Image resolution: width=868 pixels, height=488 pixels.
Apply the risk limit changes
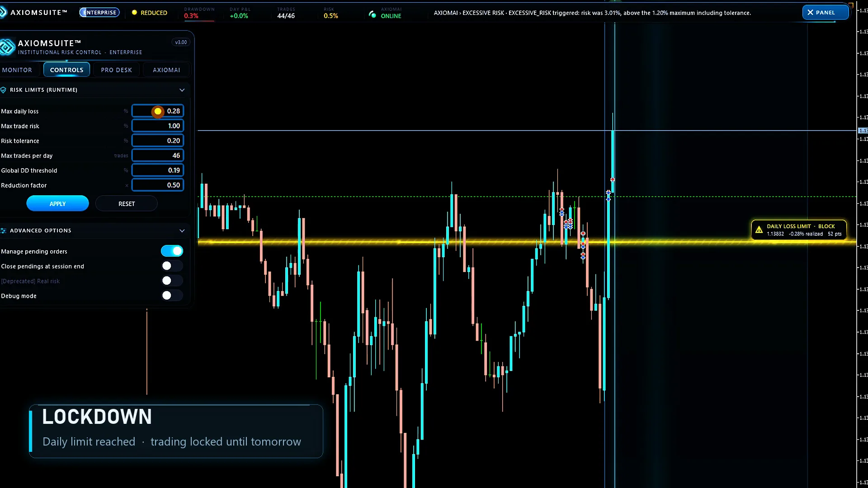coord(57,204)
